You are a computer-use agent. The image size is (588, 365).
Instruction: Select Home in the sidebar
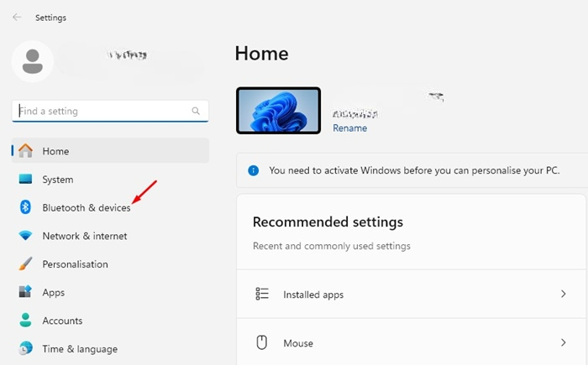(110, 151)
